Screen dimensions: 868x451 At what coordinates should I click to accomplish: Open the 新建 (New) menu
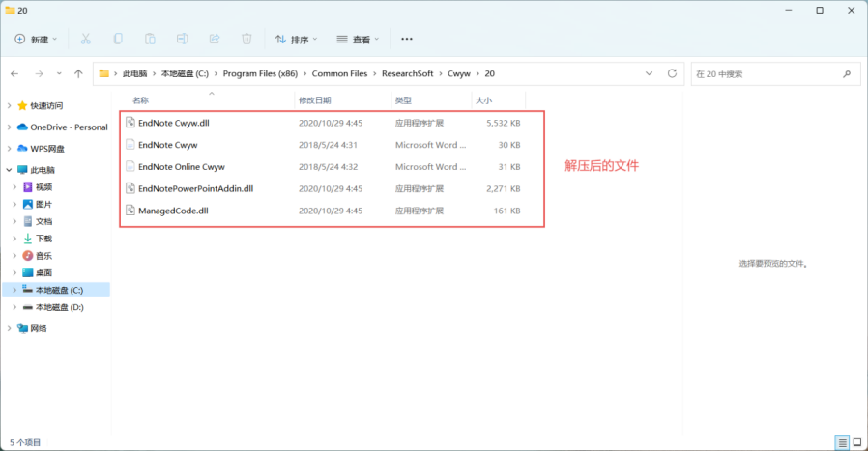click(x=36, y=40)
